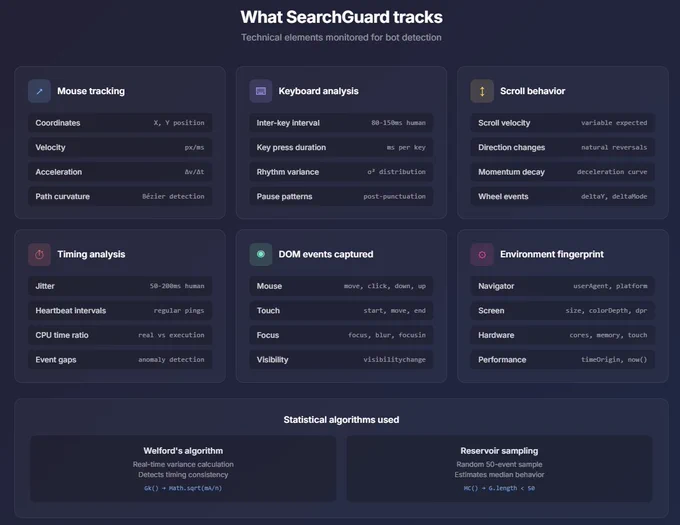680x525 pixels.
Task: Select the Visibility visibilitychange row
Action: point(341,360)
